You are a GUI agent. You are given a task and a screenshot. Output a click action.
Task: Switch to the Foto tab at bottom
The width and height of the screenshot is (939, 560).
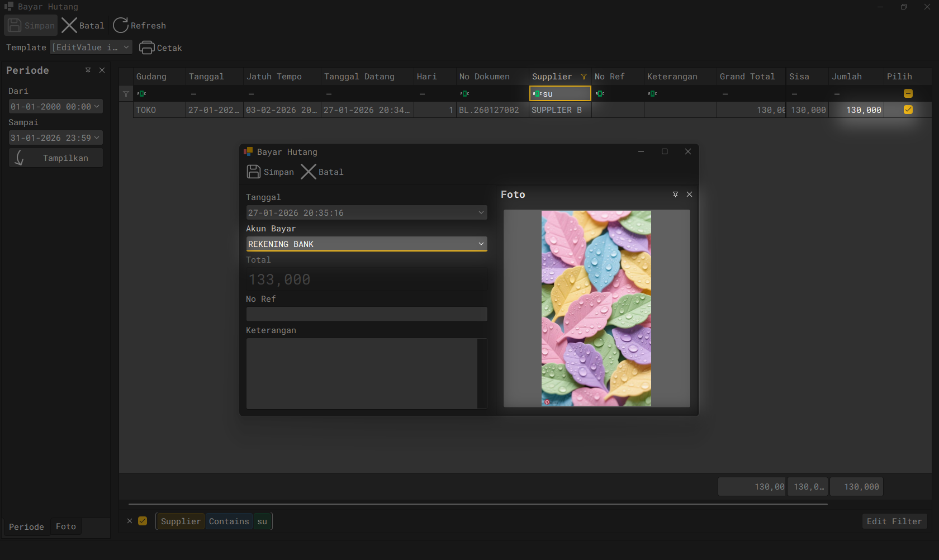(65, 526)
